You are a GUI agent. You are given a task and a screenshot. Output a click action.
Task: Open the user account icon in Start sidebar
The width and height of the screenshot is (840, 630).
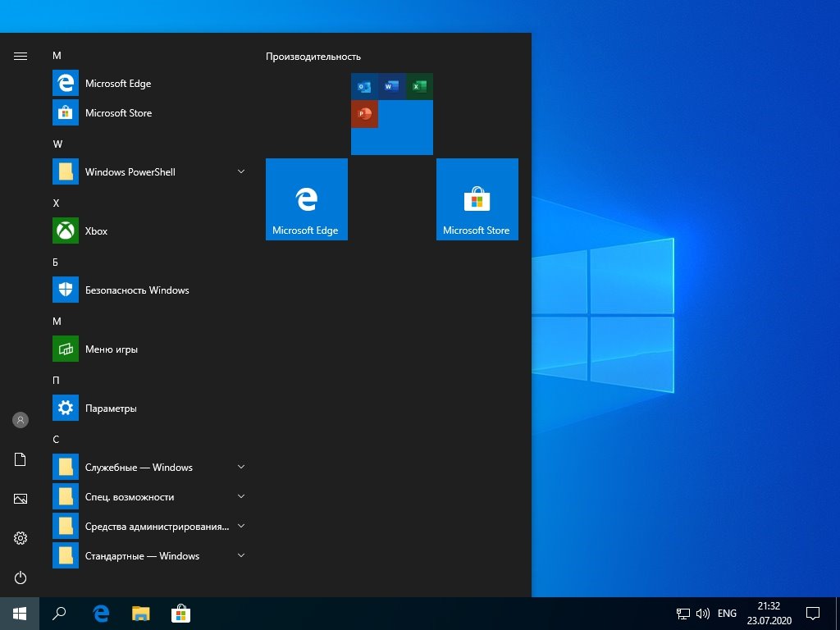[x=21, y=420]
